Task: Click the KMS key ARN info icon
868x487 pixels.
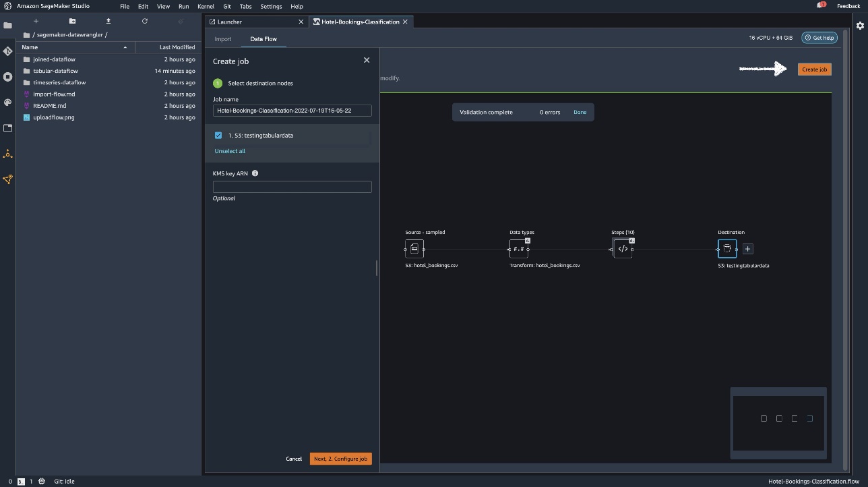Action: (255, 173)
